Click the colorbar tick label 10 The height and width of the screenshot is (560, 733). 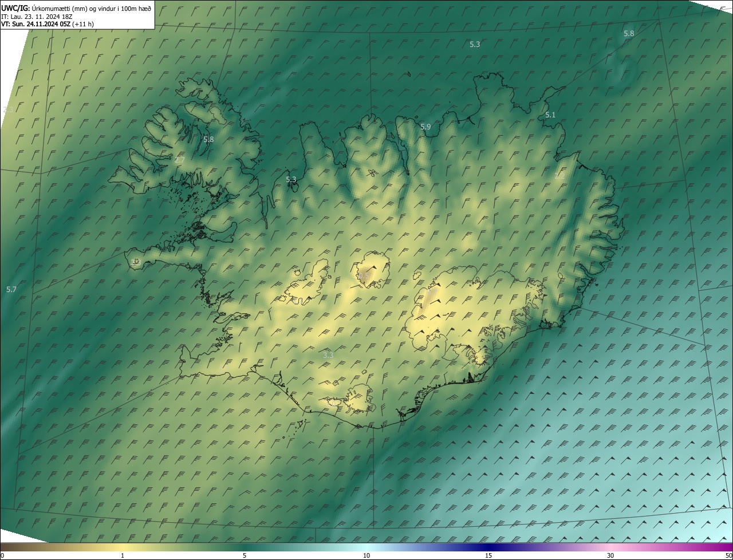click(x=366, y=555)
